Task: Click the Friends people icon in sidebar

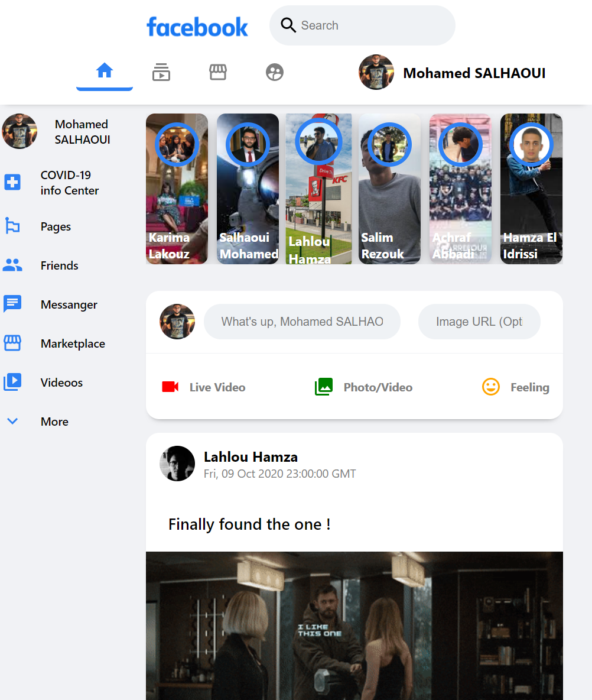Action: [x=12, y=265]
